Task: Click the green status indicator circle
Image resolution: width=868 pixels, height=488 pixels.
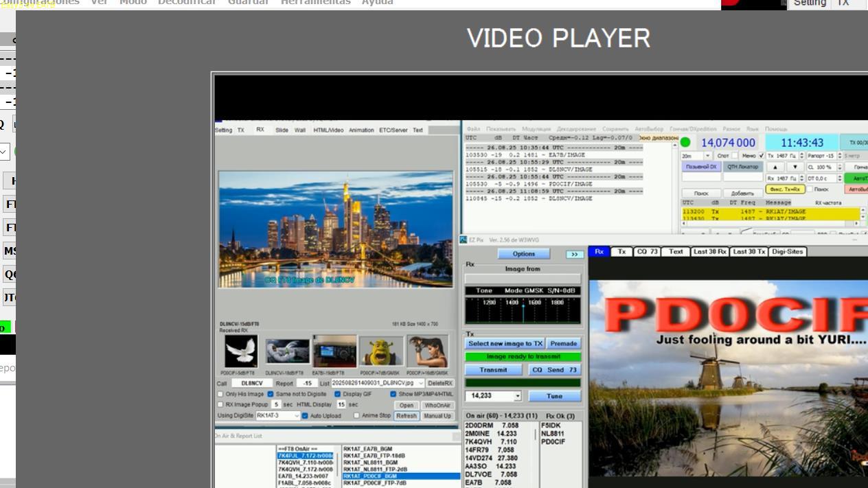Action: tap(685, 143)
